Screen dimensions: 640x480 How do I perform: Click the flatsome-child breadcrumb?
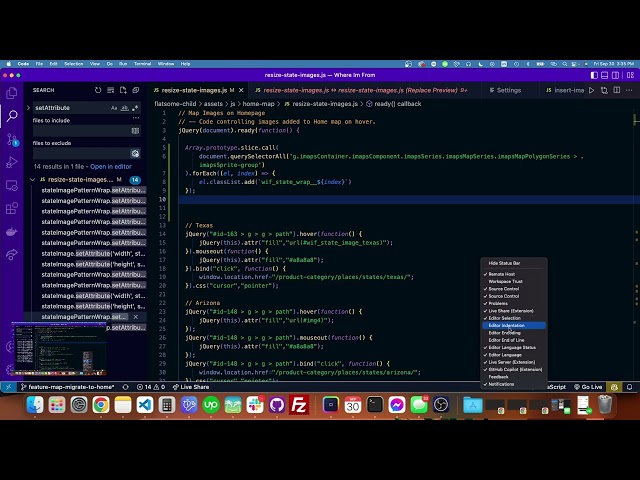175,104
